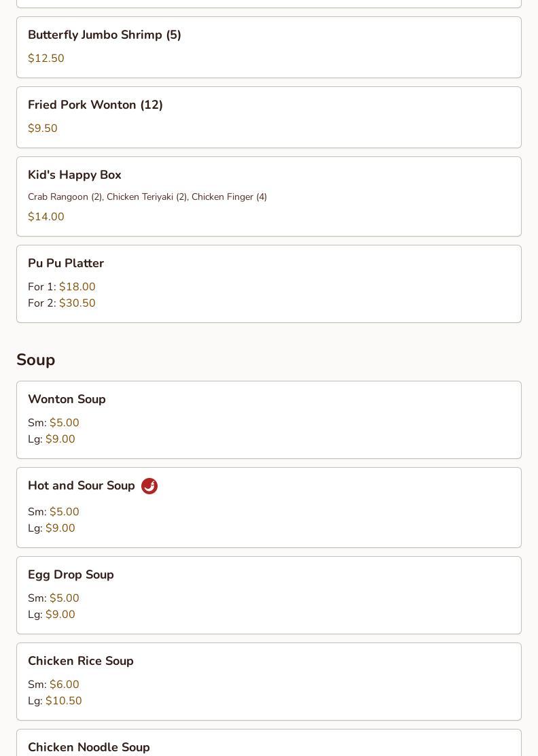Pick the large $10.50 Chicken Rice Soup price
Screen dimensions: 538x756
tap(64, 701)
